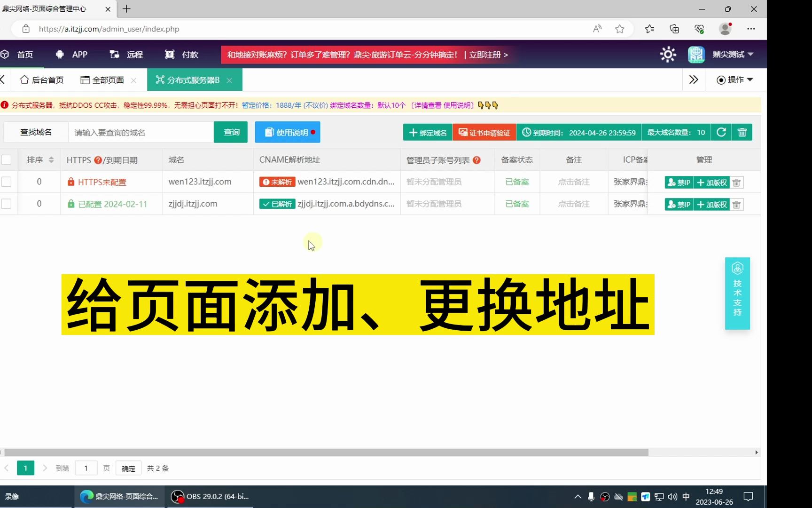This screenshot has height=508, width=812.
Task: Open the site avatar logo next to 鼎尖测试
Action: click(x=696, y=55)
